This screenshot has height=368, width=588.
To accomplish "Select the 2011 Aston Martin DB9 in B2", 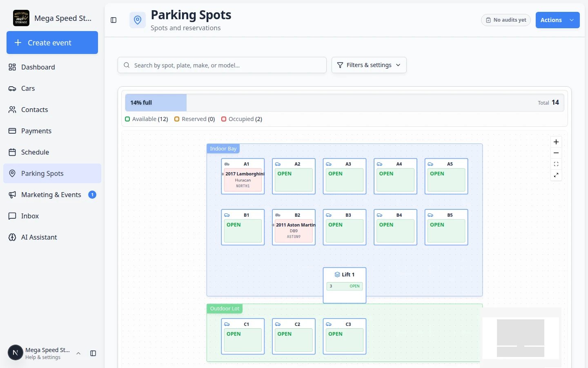I will click(x=294, y=231).
